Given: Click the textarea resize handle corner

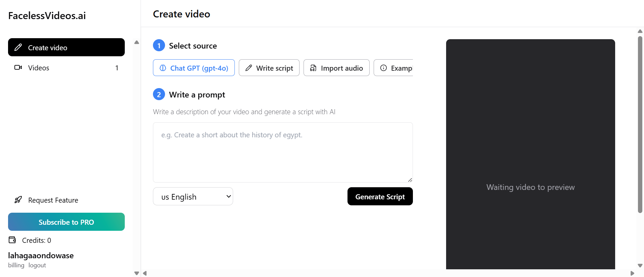Looking at the screenshot, I should click(x=410, y=180).
